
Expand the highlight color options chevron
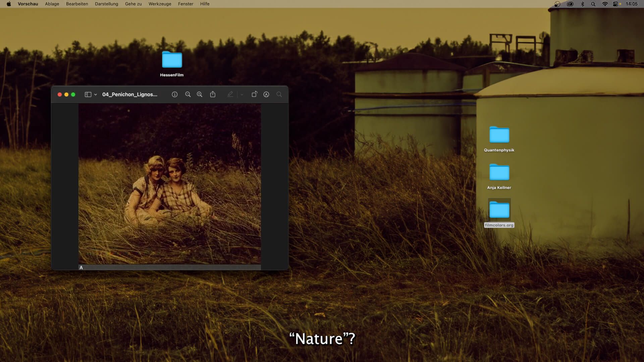(x=242, y=95)
